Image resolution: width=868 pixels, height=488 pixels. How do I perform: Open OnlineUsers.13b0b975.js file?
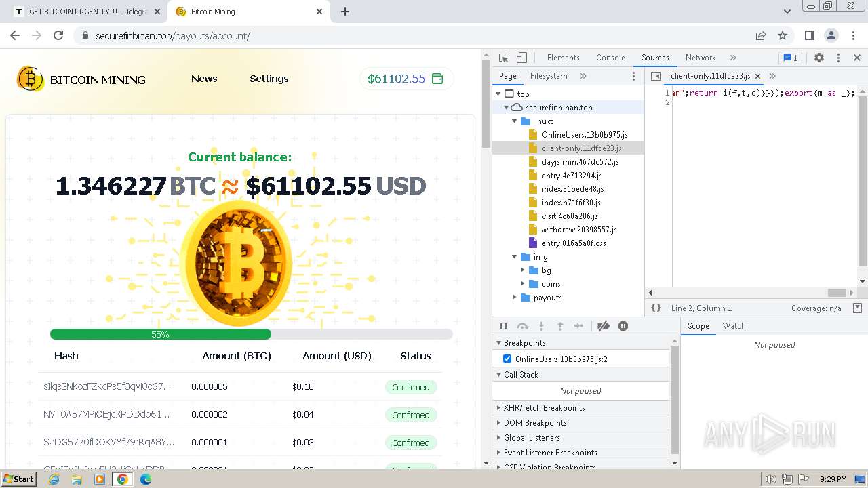click(585, 135)
